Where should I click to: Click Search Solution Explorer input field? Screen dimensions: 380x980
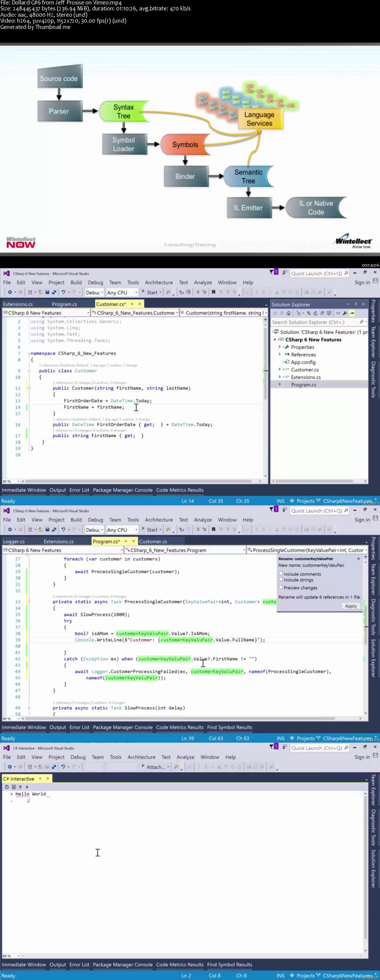pos(319,322)
